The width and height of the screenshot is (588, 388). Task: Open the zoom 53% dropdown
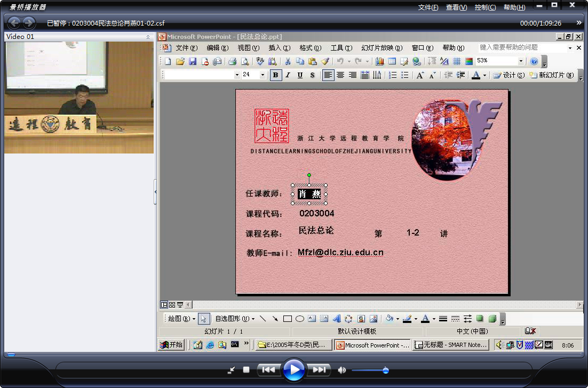point(521,61)
